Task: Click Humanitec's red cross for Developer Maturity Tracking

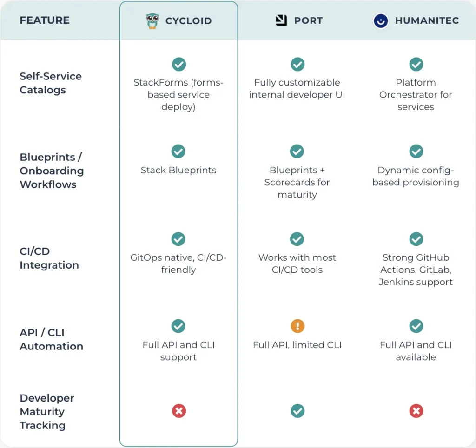Action: click(416, 411)
